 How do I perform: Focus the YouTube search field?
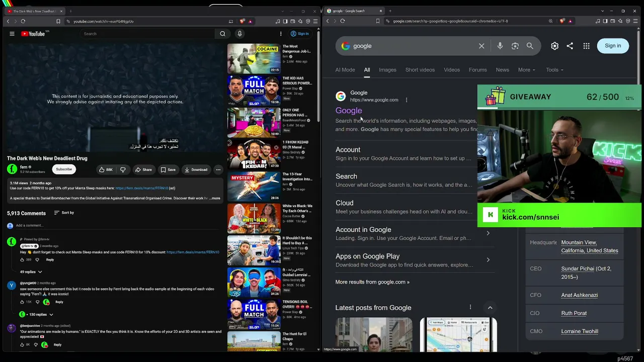(x=148, y=34)
